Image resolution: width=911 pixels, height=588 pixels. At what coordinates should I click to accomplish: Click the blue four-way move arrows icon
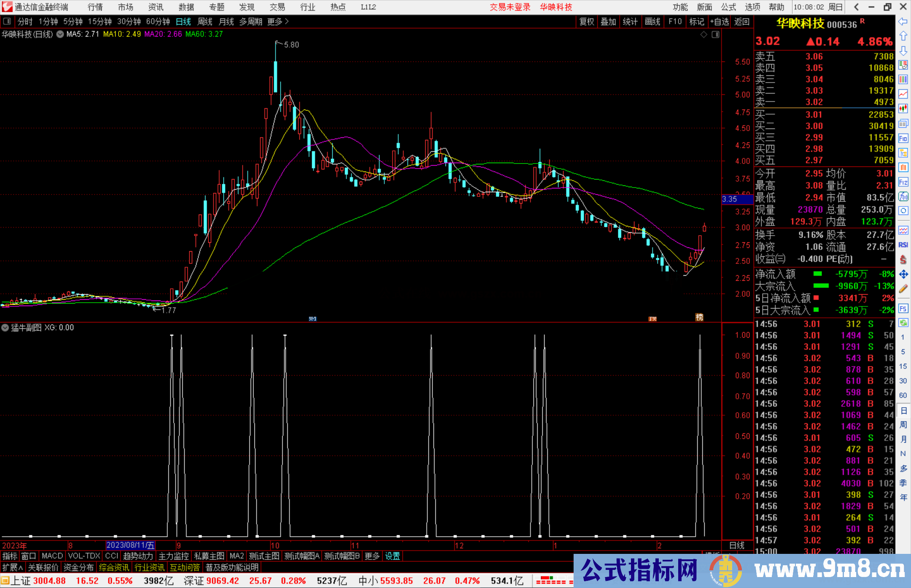click(903, 274)
